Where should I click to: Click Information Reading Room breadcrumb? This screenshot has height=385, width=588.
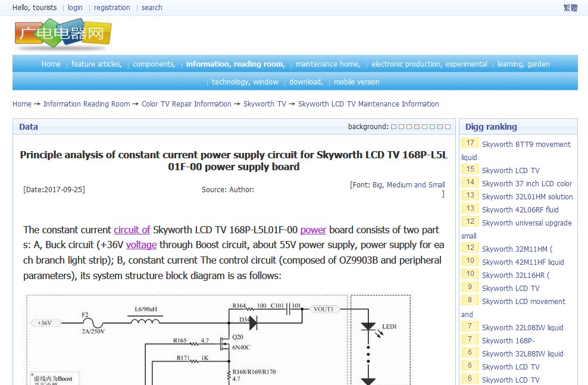pyautogui.click(x=87, y=104)
